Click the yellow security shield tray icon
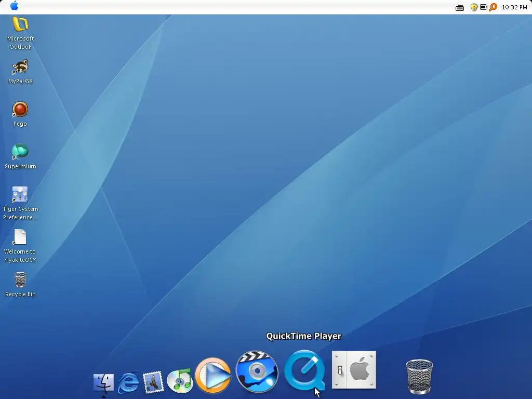Screen dimensions: 532x399 pos(474,7)
